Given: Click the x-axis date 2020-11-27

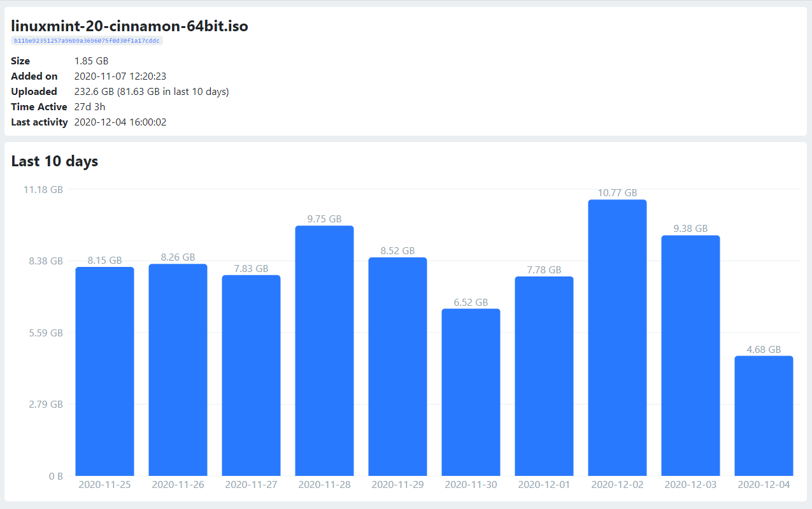Looking at the screenshot, I should [x=251, y=484].
